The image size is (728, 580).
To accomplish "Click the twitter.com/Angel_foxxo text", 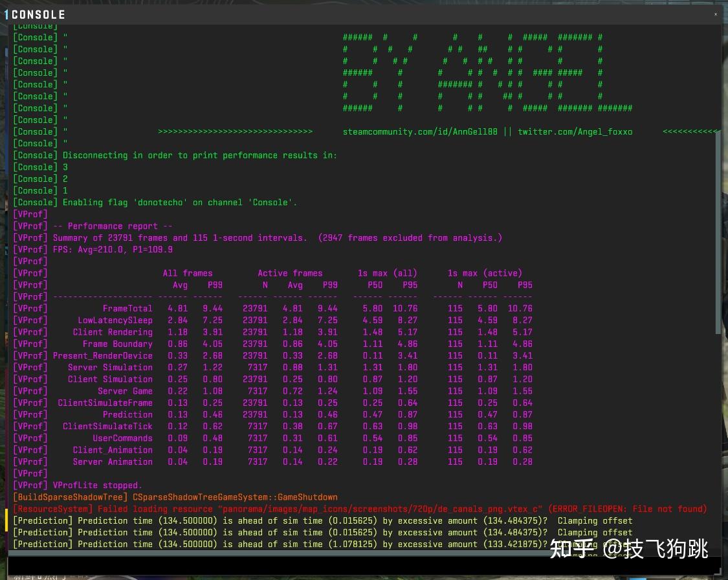I will 575,132.
